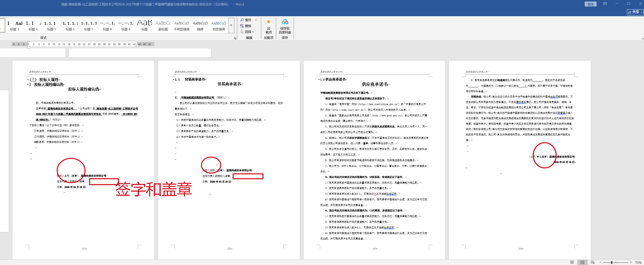Tick the 制造商 checkbox on page 181

click(36, 131)
